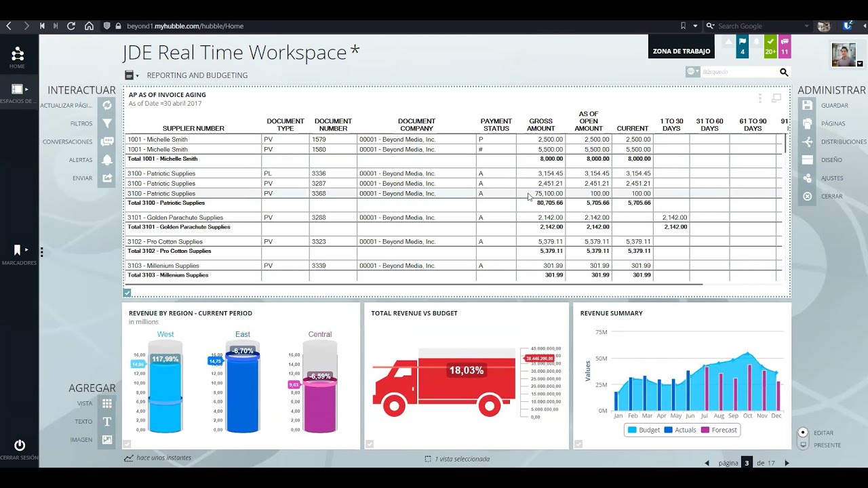Select Editar mode radio button
This screenshot has height=488, width=868.
coord(804,432)
